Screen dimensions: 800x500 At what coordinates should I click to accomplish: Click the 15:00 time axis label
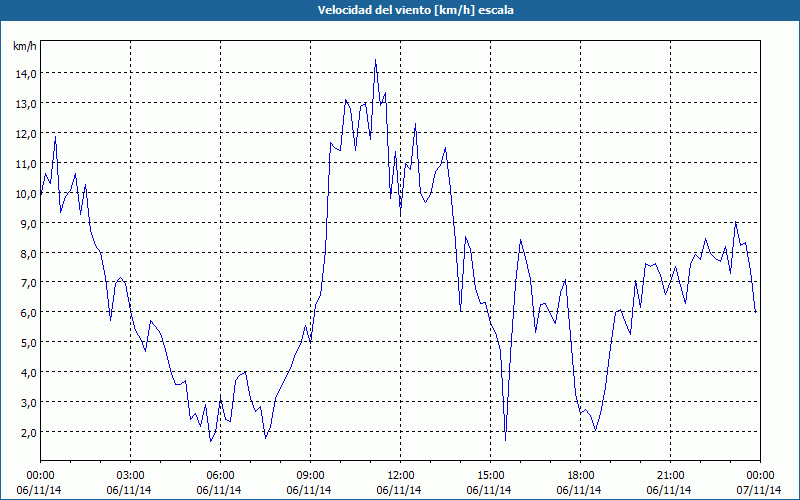490,476
